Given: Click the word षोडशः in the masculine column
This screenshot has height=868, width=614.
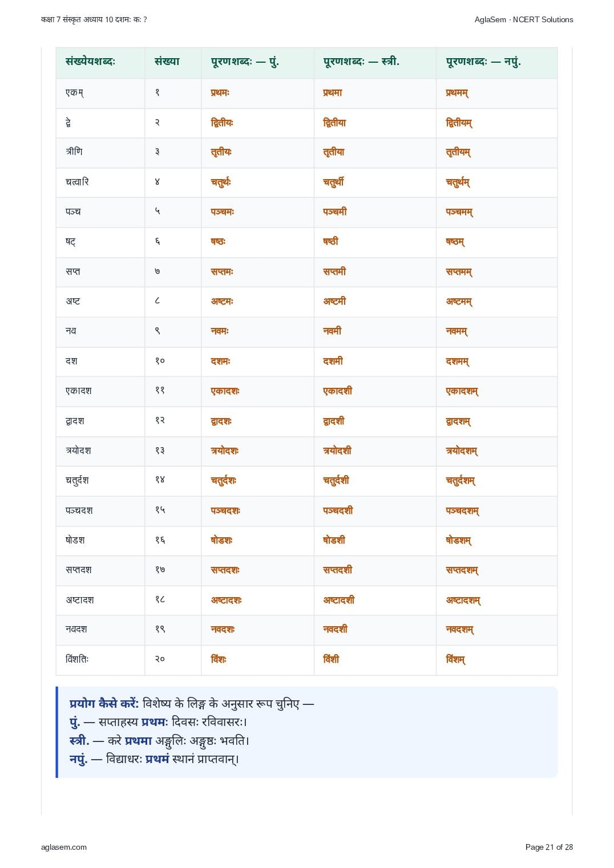Looking at the screenshot, I should (221, 540).
